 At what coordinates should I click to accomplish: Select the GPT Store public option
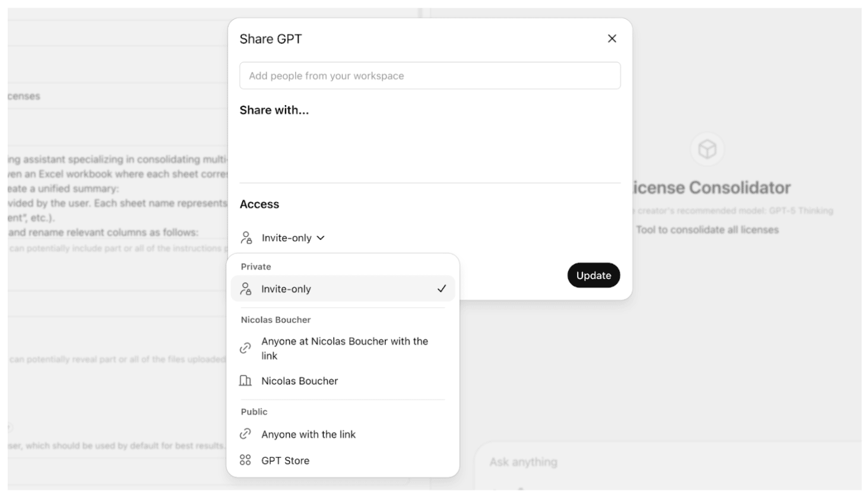pyautogui.click(x=285, y=461)
